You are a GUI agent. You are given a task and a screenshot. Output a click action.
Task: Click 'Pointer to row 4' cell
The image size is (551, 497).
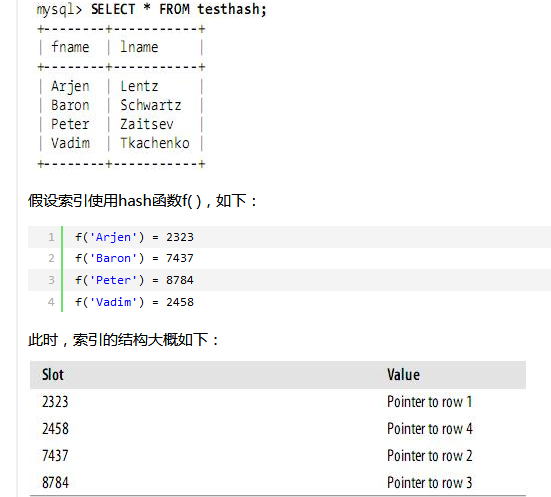click(429, 429)
